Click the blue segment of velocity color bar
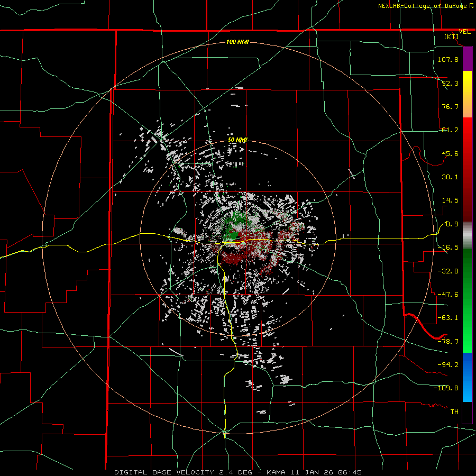 467,377
